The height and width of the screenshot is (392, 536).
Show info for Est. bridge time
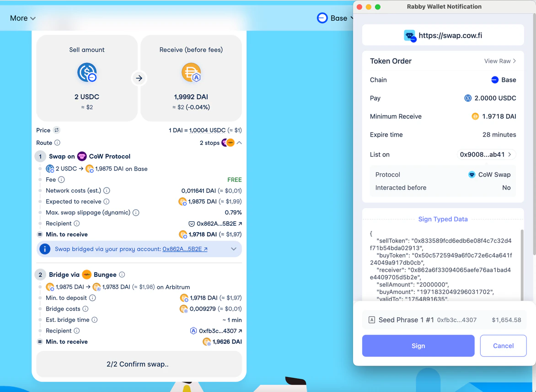point(95,320)
